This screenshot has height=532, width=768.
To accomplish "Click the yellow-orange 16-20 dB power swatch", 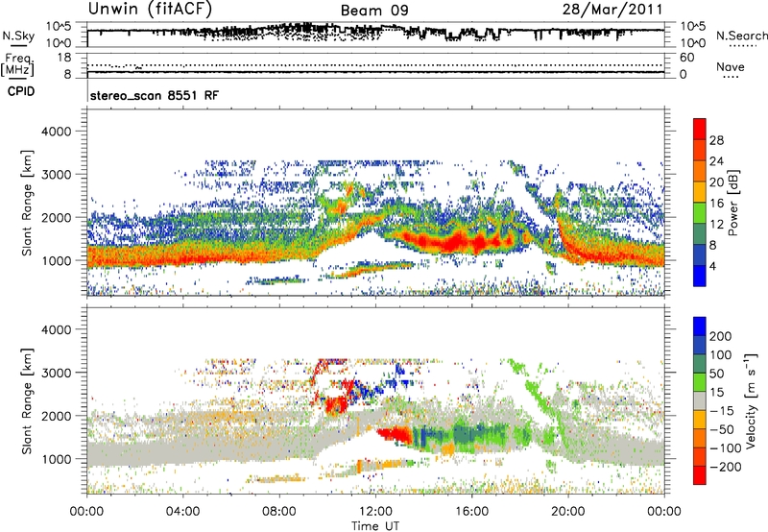I will [700, 191].
